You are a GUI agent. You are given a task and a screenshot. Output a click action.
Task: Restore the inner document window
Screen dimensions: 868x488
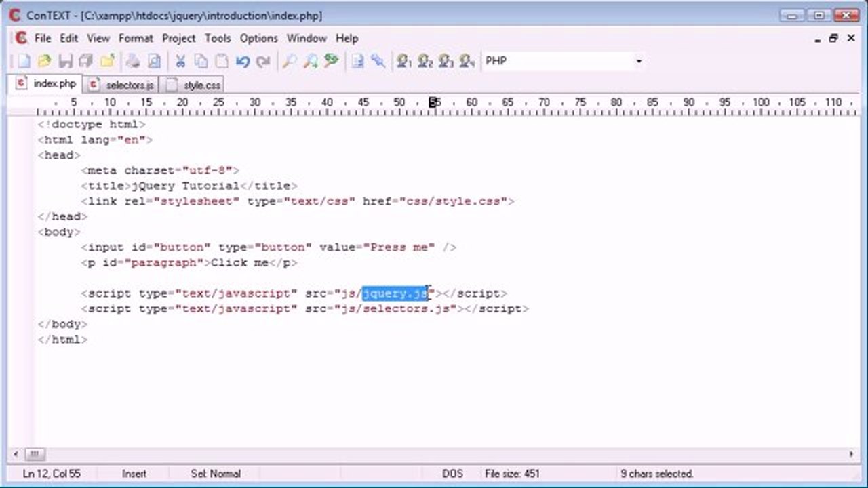pyautogui.click(x=833, y=39)
